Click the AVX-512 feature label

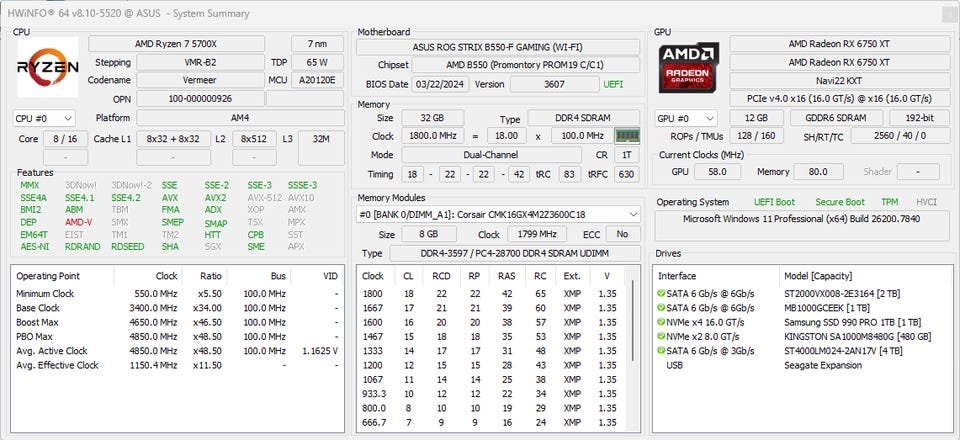264,198
